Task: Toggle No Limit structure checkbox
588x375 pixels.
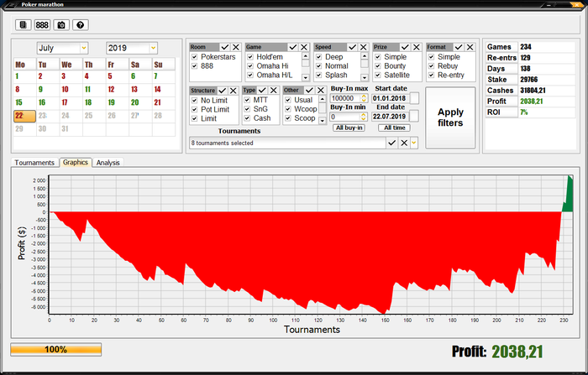Action: click(194, 101)
